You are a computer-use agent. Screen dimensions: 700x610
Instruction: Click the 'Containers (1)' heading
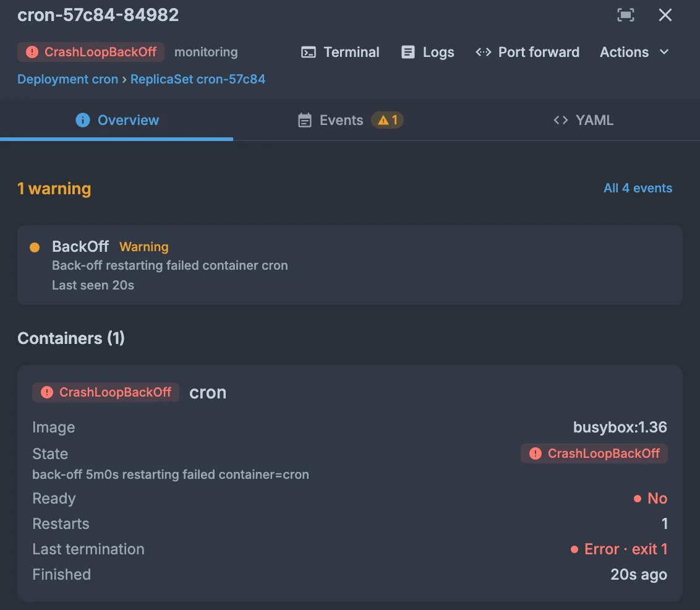pyautogui.click(x=71, y=338)
